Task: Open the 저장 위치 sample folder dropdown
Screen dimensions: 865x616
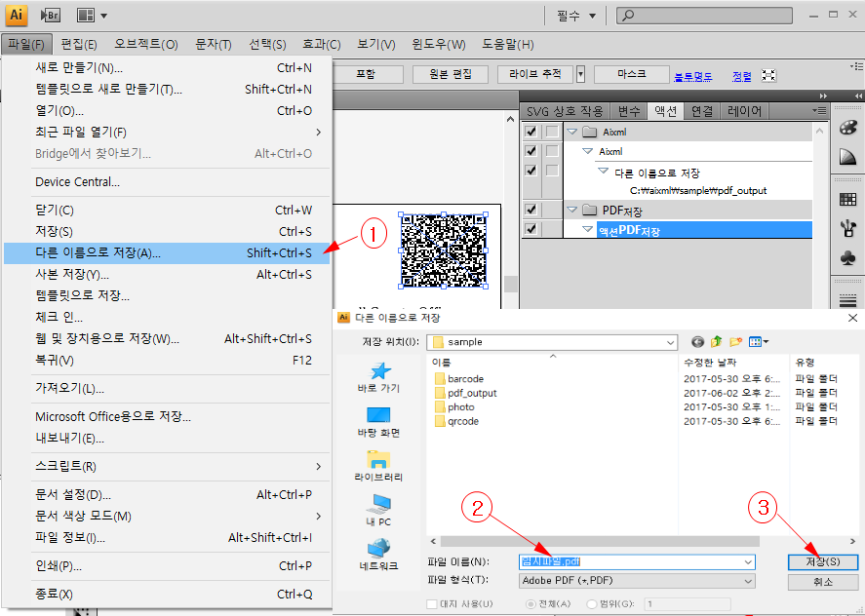Action: click(669, 342)
